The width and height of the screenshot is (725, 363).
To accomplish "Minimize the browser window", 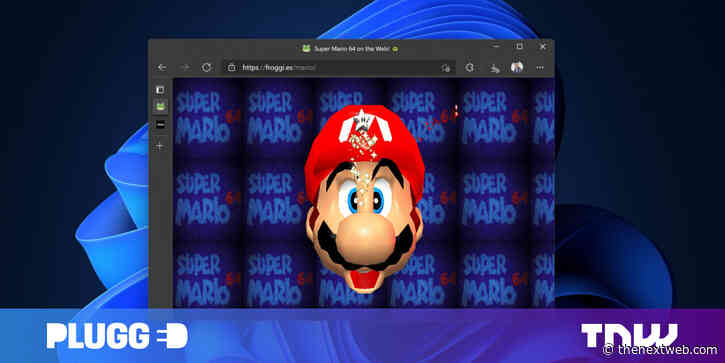I will pos(496,46).
